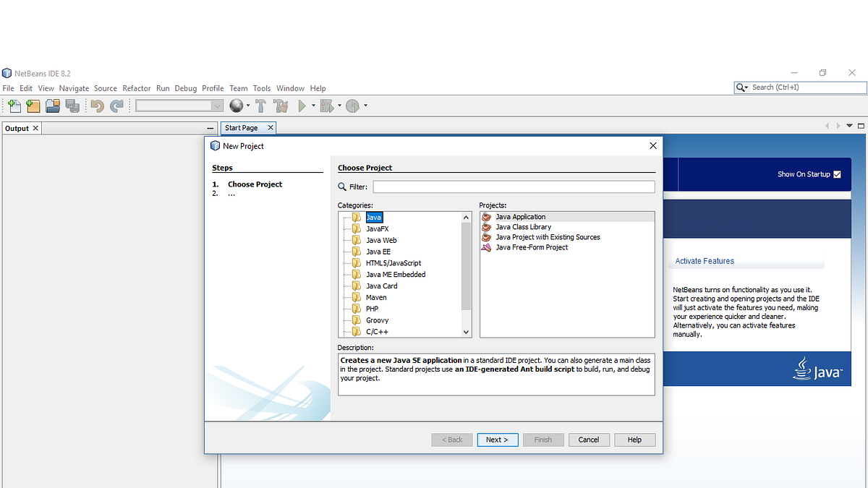This screenshot has height=488, width=868.
Task: Open the File menu
Action: (9, 88)
